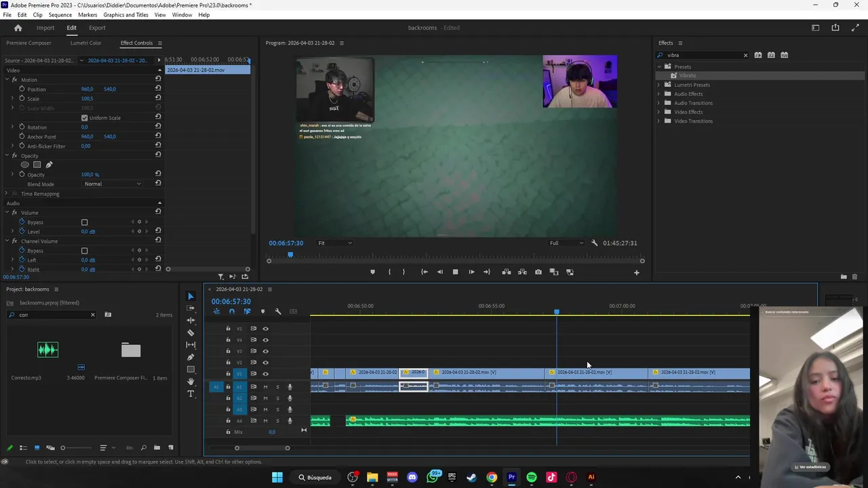Click the Lift button
This screenshot has width=868, height=488.
(507, 272)
